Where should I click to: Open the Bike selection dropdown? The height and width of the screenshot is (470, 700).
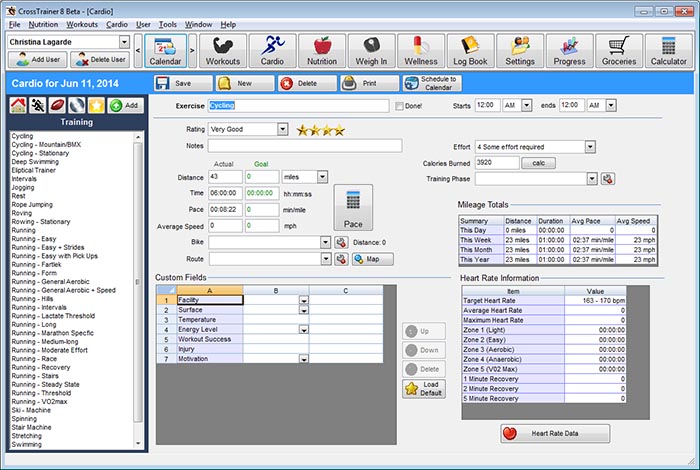point(325,242)
